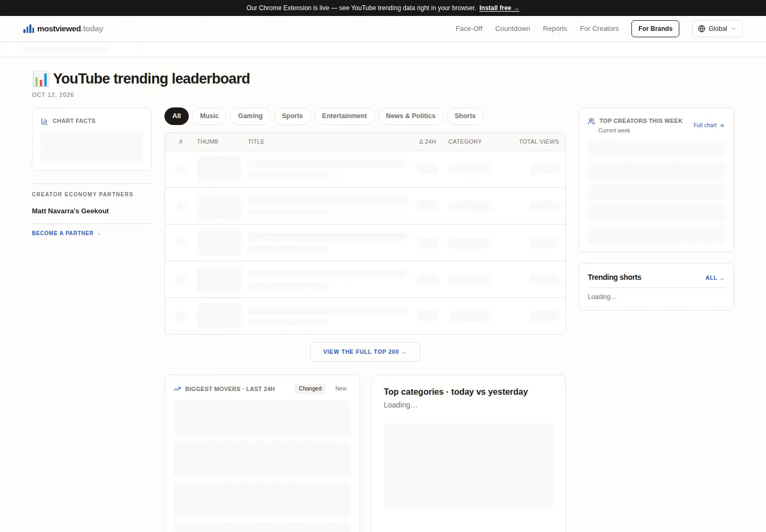
Task: Switch to the Entertainment filter
Action: pos(344,116)
